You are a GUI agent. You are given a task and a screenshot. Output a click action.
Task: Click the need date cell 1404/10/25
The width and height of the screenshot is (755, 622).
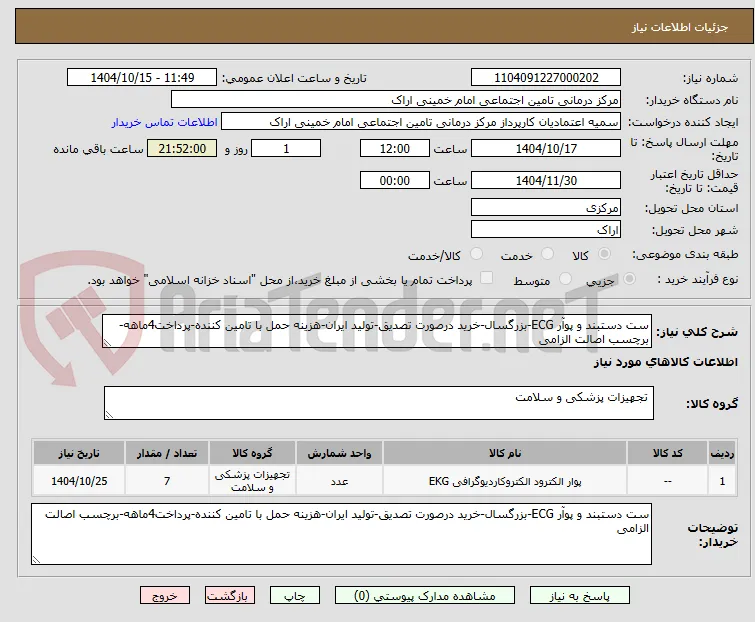79,481
